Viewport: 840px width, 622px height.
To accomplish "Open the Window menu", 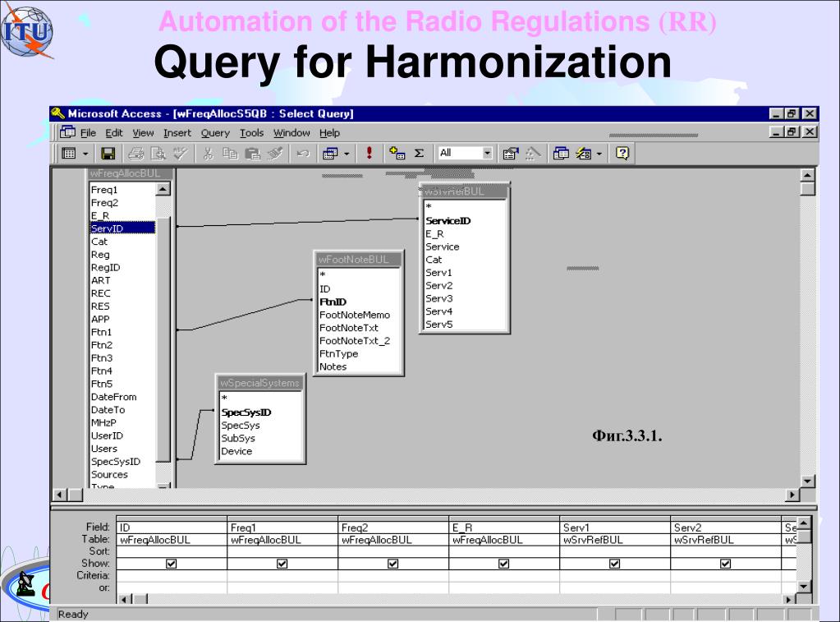I will (291, 133).
